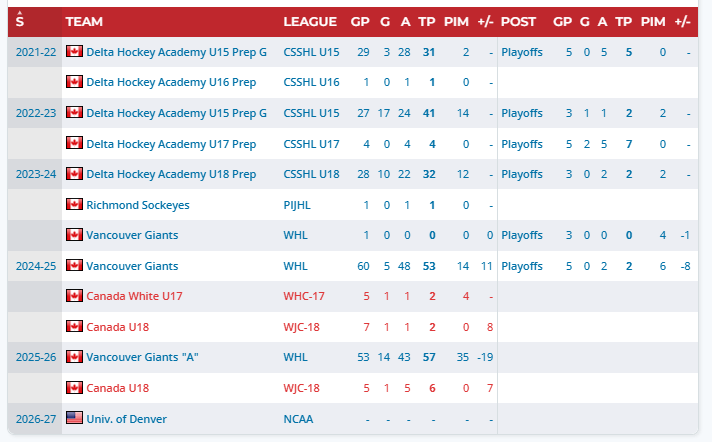Click the flag beside 2025-26 Canada U18 row

(74, 387)
